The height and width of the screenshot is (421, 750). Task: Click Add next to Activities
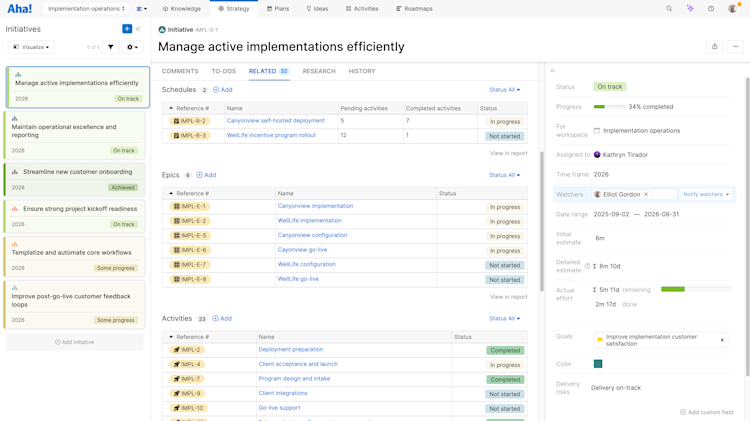pos(222,319)
